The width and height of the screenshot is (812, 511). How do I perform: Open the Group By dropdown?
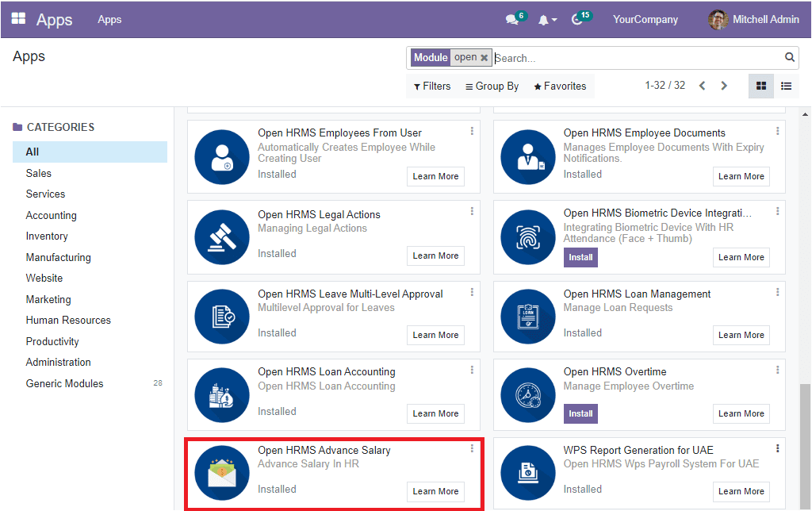pos(492,86)
